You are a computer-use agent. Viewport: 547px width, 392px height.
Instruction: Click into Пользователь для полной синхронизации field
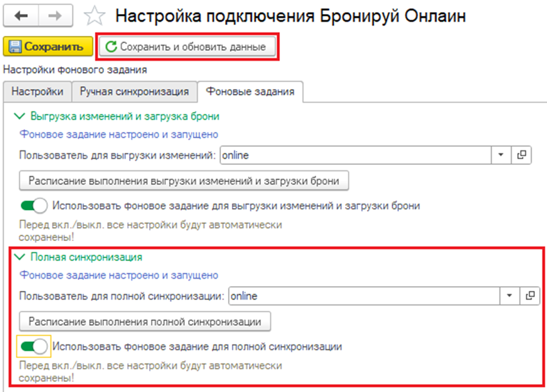(x=364, y=296)
